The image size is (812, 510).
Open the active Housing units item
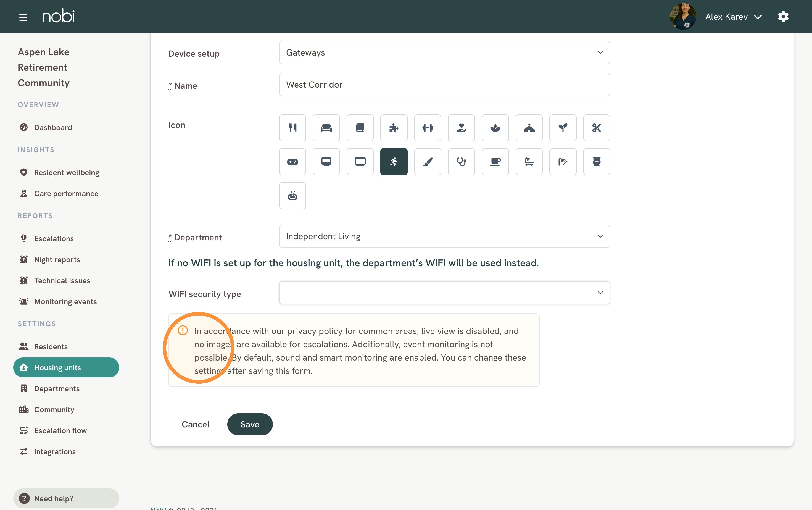point(66,367)
